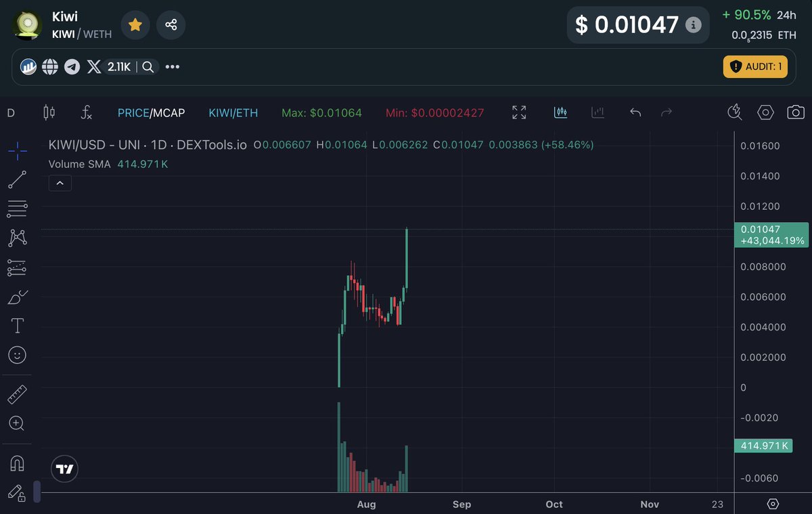Viewport: 812px width, 514px height.
Task: Toggle KIWI/ETH pair denomination
Action: 233,113
